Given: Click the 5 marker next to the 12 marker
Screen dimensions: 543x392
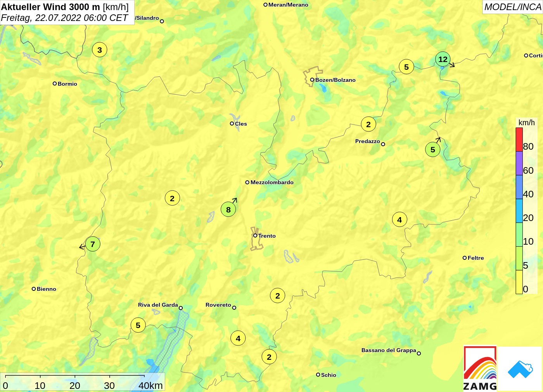Looking at the screenshot, I should (x=406, y=67).
